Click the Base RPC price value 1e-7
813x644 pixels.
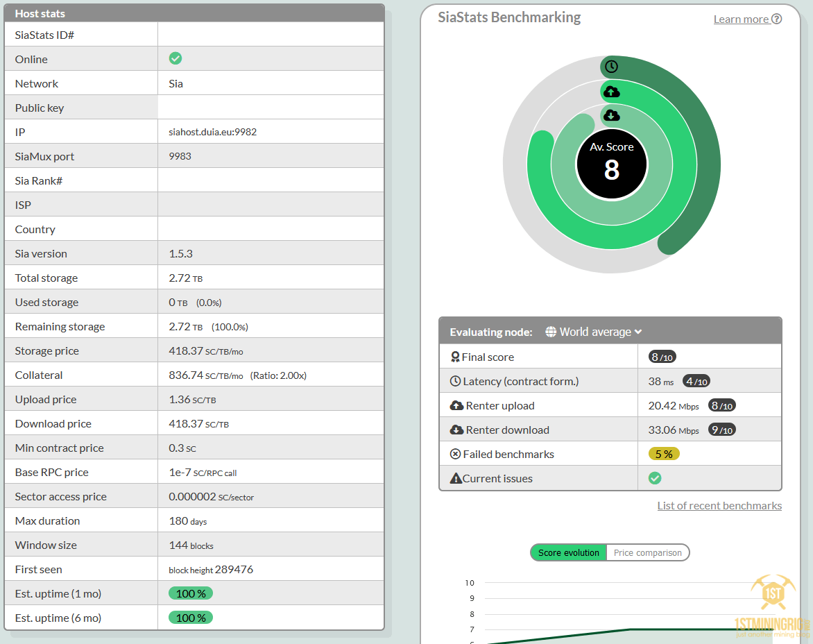(180, 473)
